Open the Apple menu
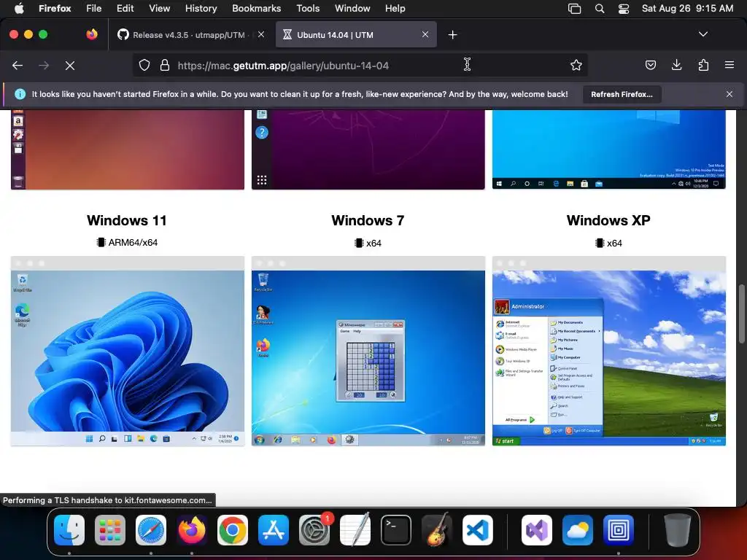Screen dimensions: 747x560 point(19,8)
